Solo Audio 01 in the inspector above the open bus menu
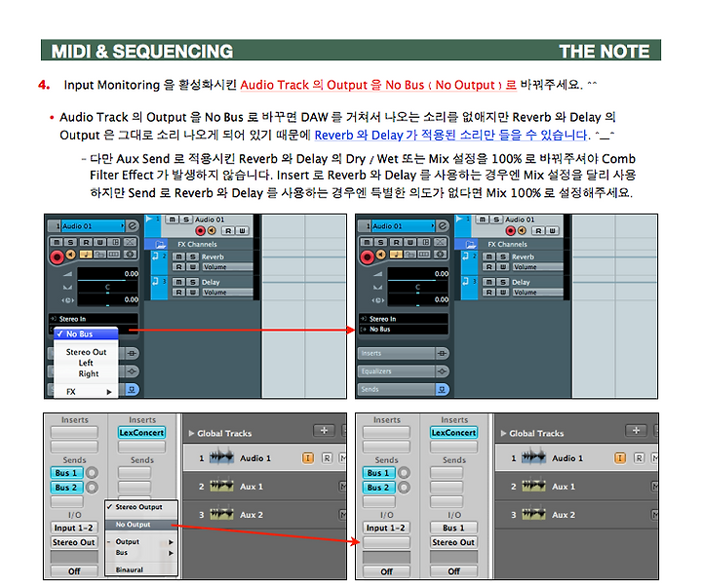The image size is (702, 588). click(x=70, y=242)
